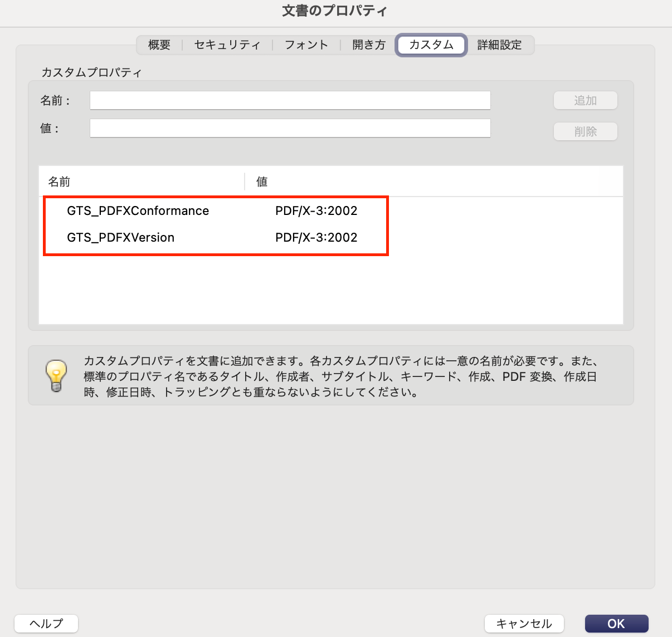This screenshot has width=672, height=637.
Task: Switch to the 概要 tab
Action: pos(159,45)
